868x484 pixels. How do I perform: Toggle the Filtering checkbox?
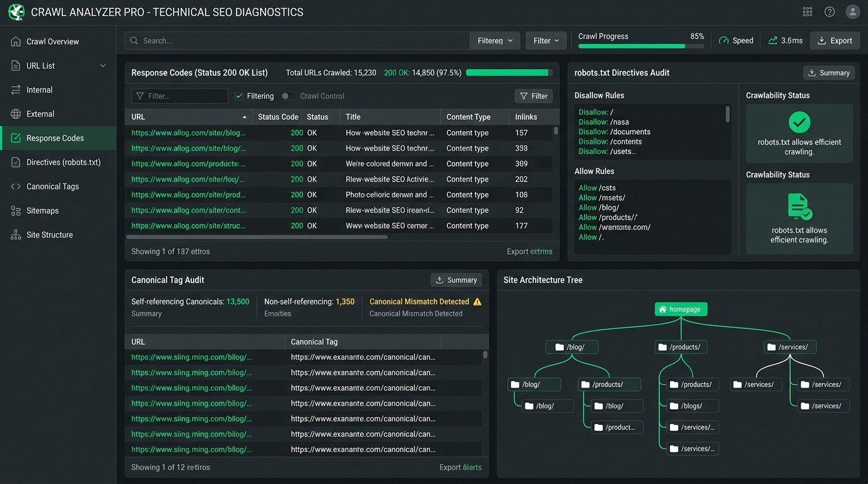tap(239, 96)
